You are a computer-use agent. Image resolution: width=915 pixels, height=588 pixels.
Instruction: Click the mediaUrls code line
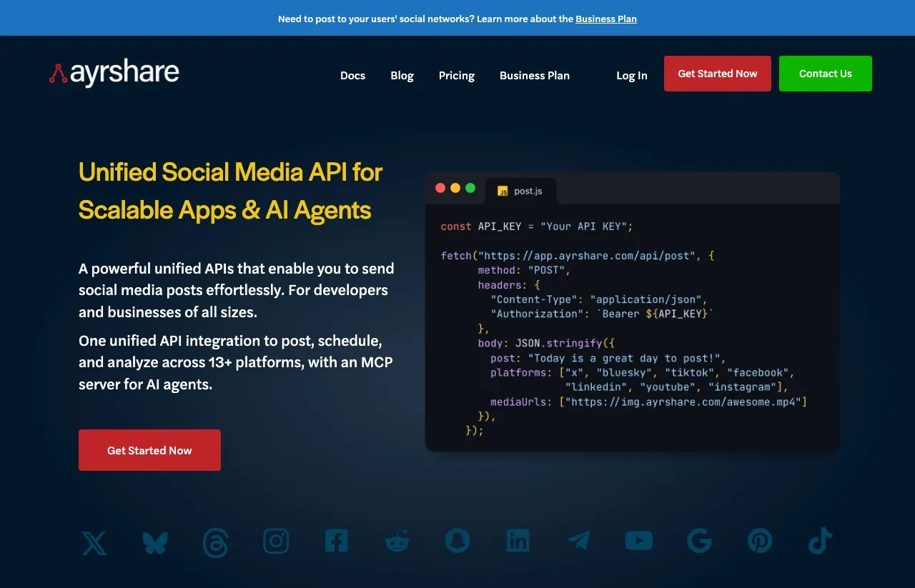click(648, 402)
